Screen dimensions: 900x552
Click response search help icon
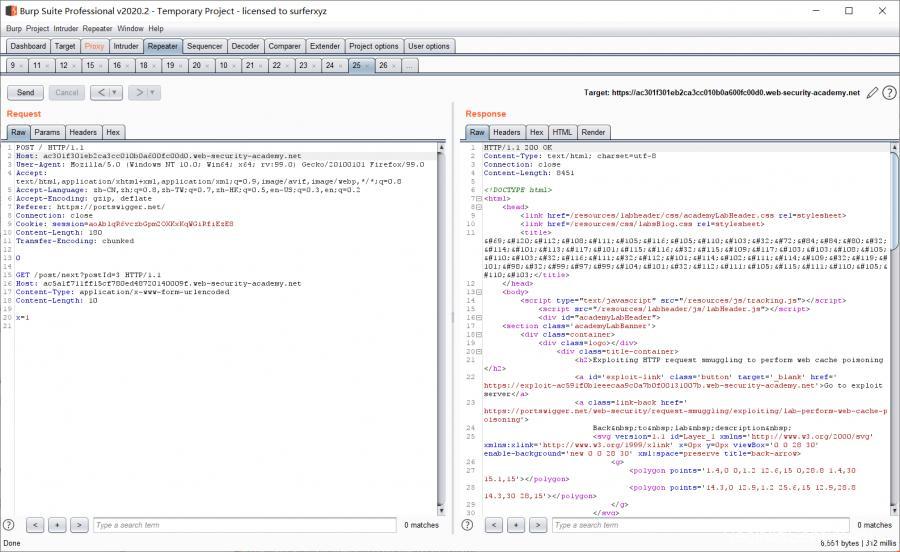[469, 525]
